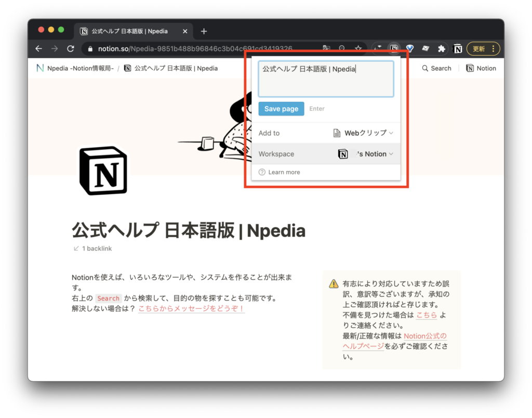
Task: Reload the current page
Action: tap(71, 48)
